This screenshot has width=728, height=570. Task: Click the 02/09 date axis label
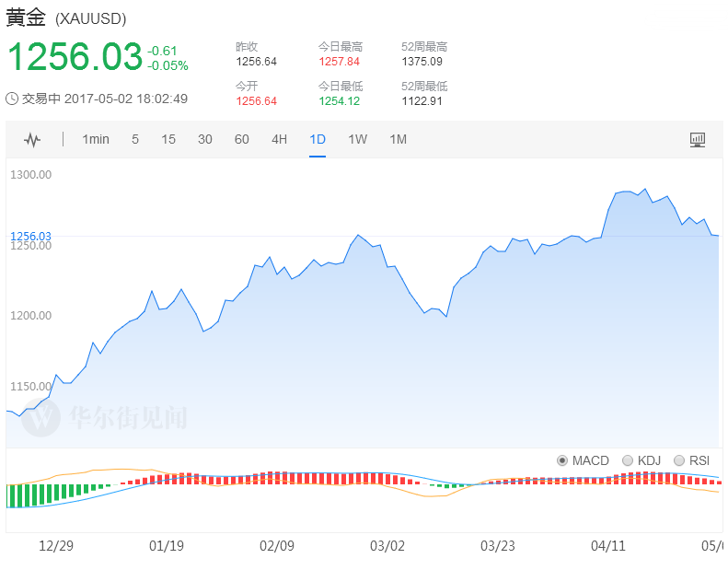(x=277, y=546)
